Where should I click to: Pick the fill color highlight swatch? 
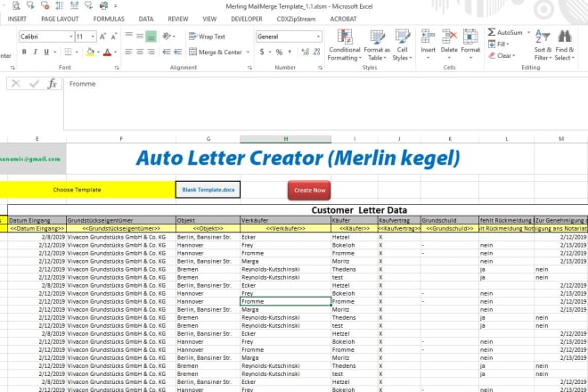tap(90, 52)
